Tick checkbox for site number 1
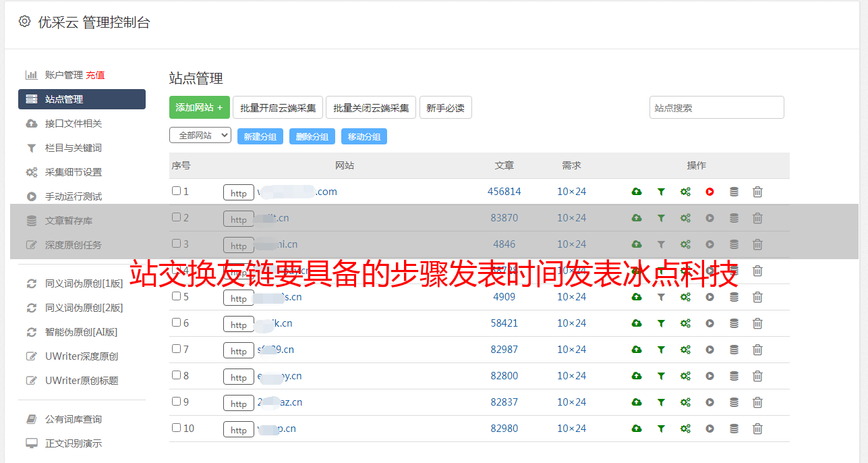This screenshot has height=463, width=868. point(176,191)
